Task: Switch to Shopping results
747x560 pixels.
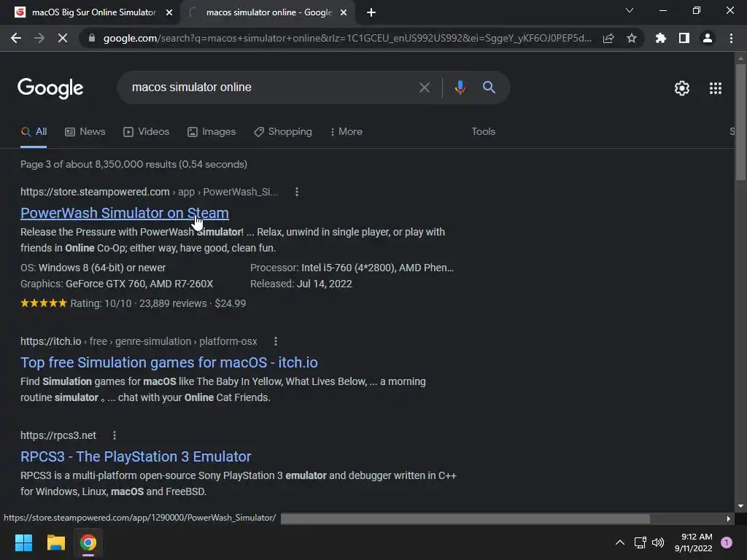Action: [x=283, y=132]
